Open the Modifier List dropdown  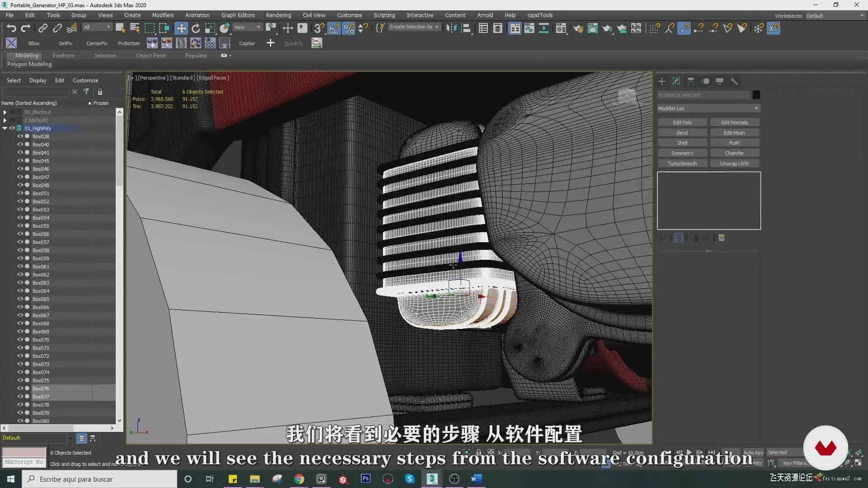pyautogui.click(x=708, y=108)
